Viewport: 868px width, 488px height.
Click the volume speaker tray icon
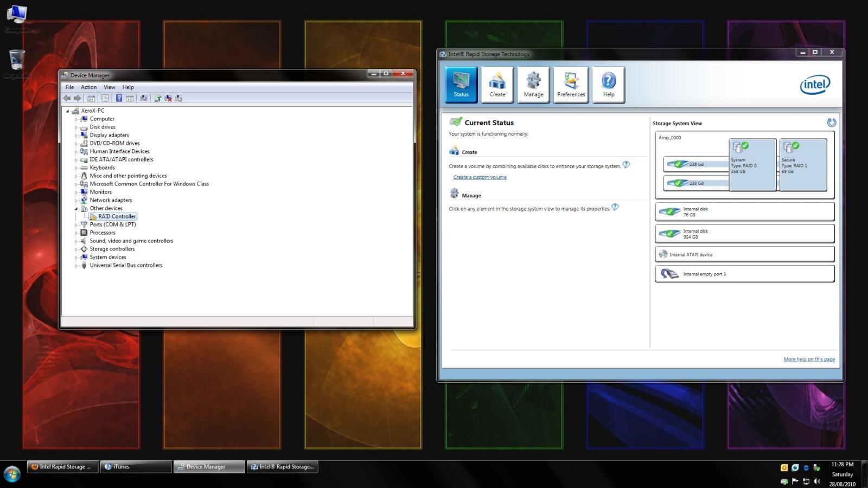pyautogui.click(x=816, y=481)
